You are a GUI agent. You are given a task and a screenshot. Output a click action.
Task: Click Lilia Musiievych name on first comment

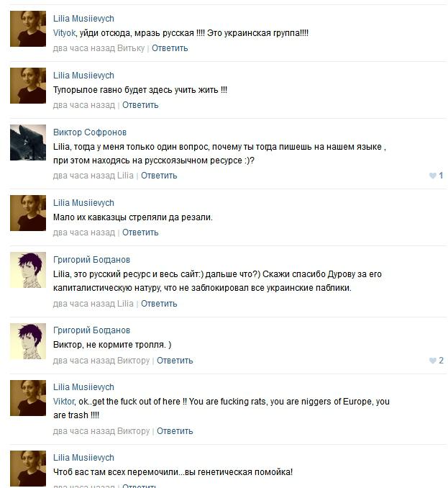pyautogui.click(x=83, y=19)
